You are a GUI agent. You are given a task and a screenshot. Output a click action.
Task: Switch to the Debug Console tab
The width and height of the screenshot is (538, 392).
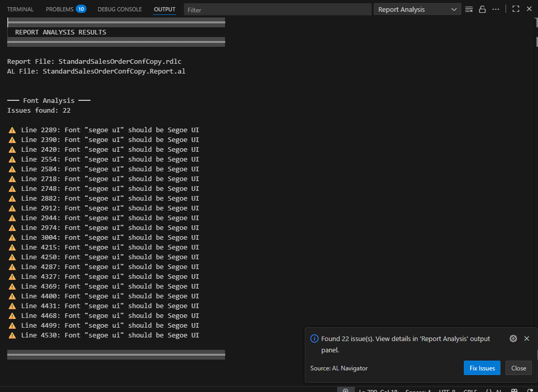pyautogui.click(x=119, y=9)
